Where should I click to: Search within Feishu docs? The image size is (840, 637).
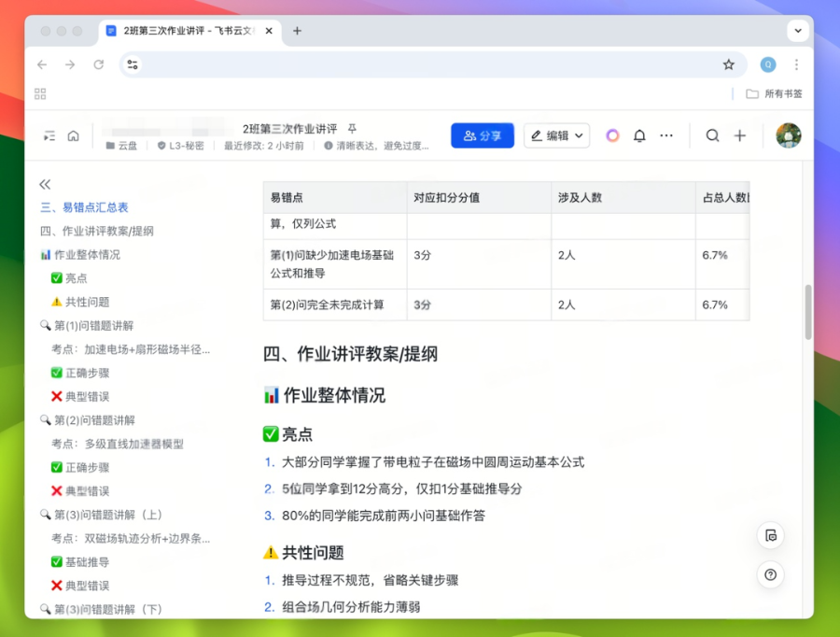pyautogui.click(x=712, y=135)
